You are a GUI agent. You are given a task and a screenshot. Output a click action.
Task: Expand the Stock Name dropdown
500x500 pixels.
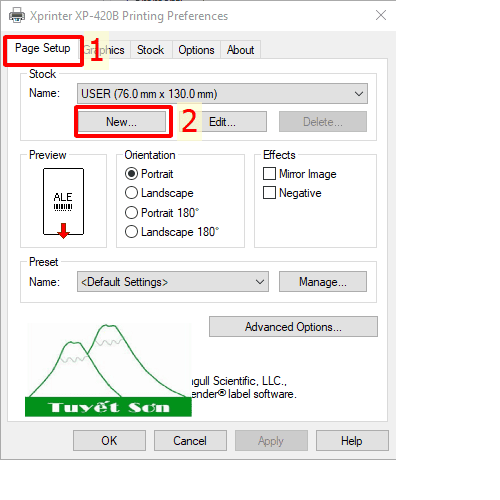click(222, 94)
